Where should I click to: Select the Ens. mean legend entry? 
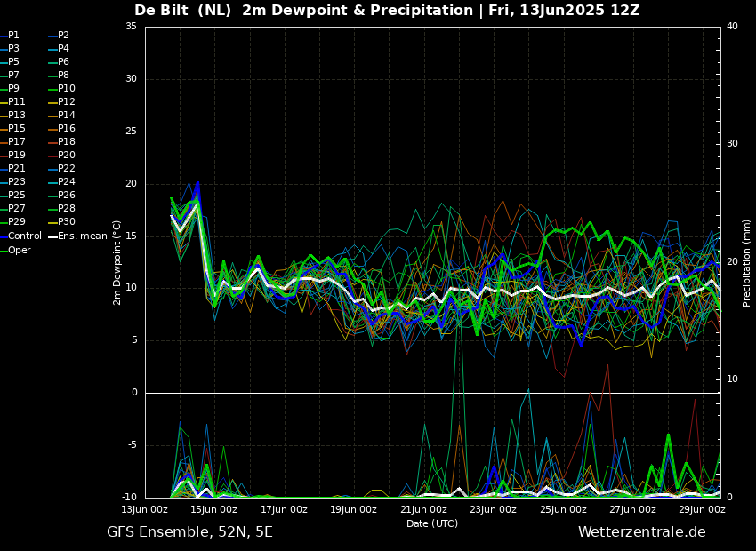pos(82,236)
